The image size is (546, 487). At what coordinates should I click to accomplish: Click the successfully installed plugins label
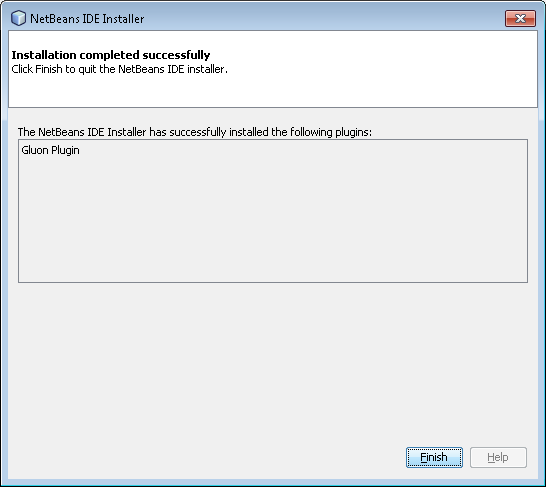[195, 132]
